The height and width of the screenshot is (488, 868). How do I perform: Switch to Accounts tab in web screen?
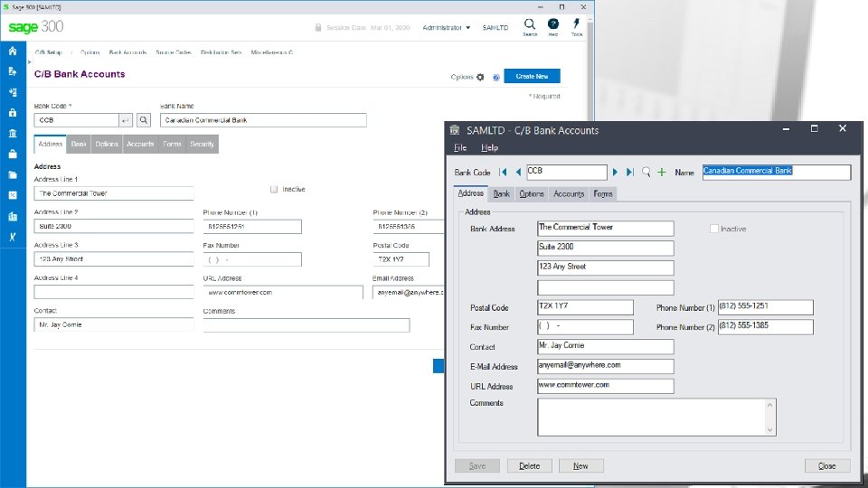tap(140, 144)
